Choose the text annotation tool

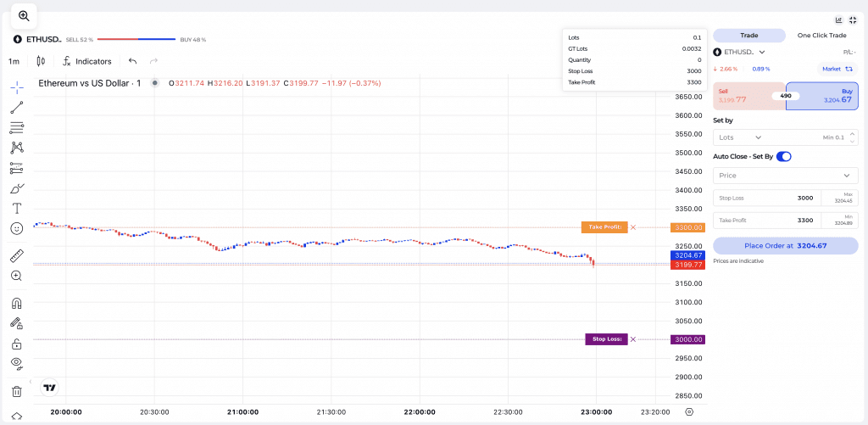pyautogui.click(x=17, y=208)
